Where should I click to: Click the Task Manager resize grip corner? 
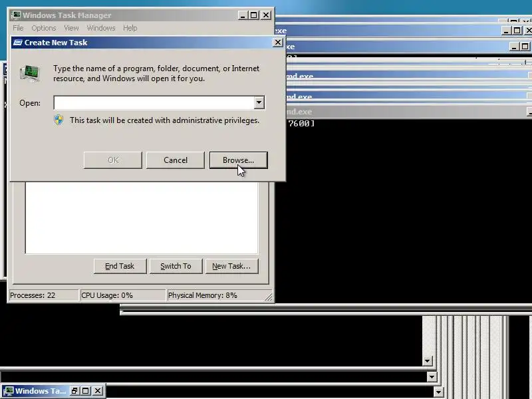click(x=269, y=297)
